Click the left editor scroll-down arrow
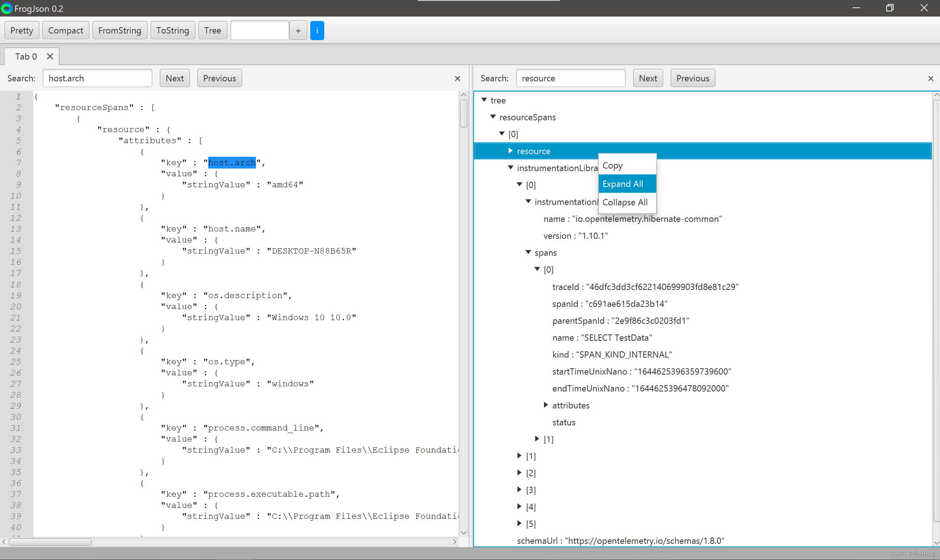The image size is (940, 560). (x=464, y=532)
